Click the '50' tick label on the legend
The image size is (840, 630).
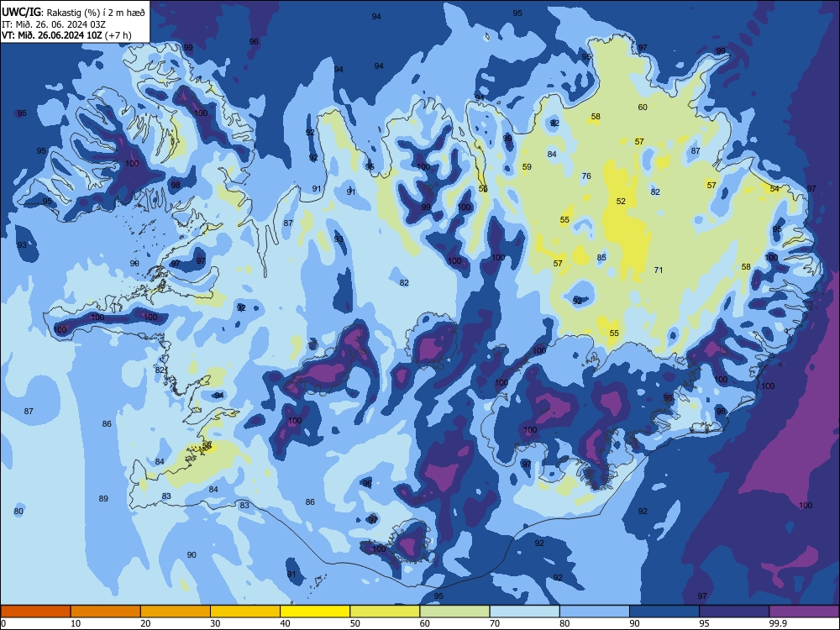pyautogui.click(x=354, y=623)
